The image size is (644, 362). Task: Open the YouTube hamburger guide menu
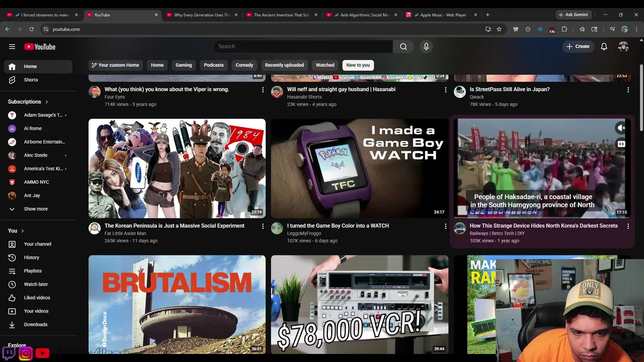12,47
